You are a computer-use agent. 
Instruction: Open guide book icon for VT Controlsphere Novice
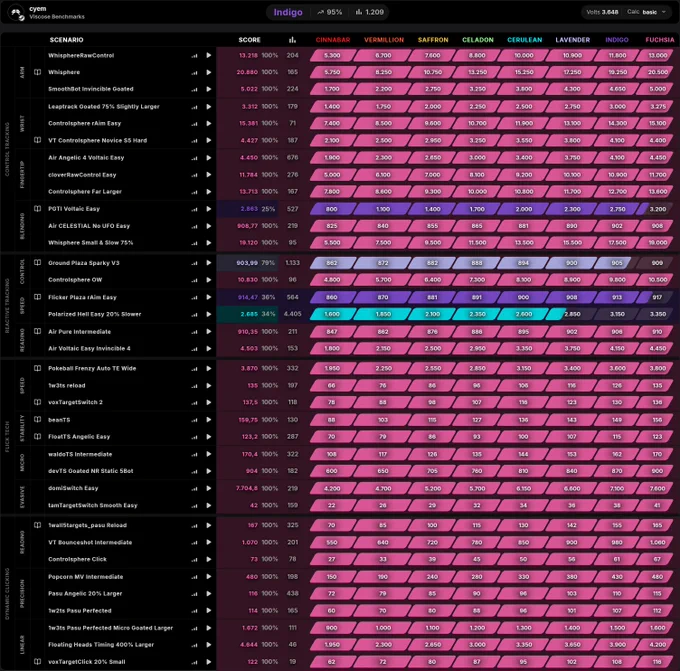tap(38, 140)
